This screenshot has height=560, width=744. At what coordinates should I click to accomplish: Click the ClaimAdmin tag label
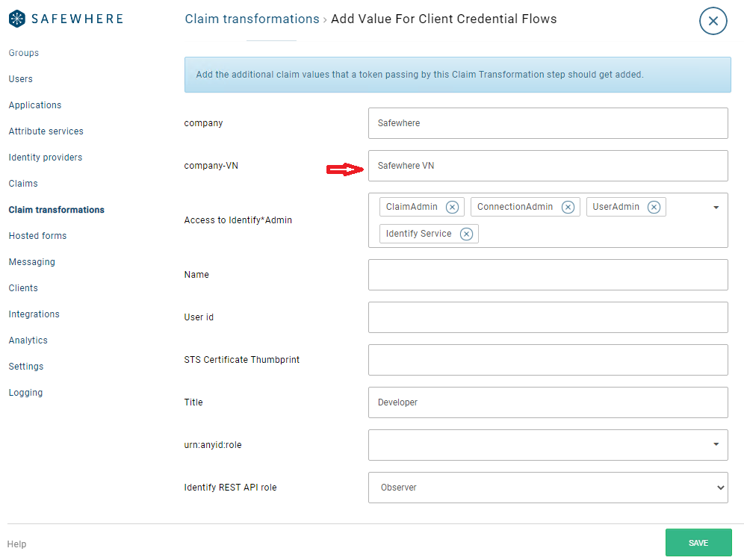(x=412, y=207)
